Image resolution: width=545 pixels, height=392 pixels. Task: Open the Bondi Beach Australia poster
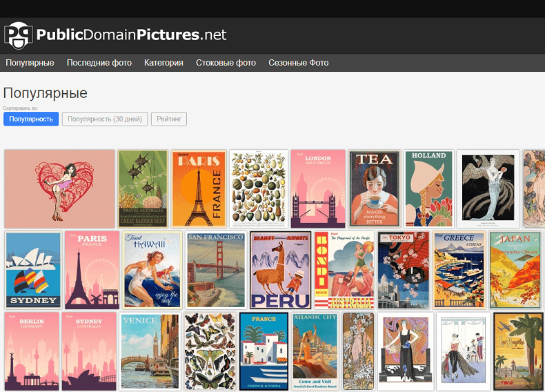point(344,270)
